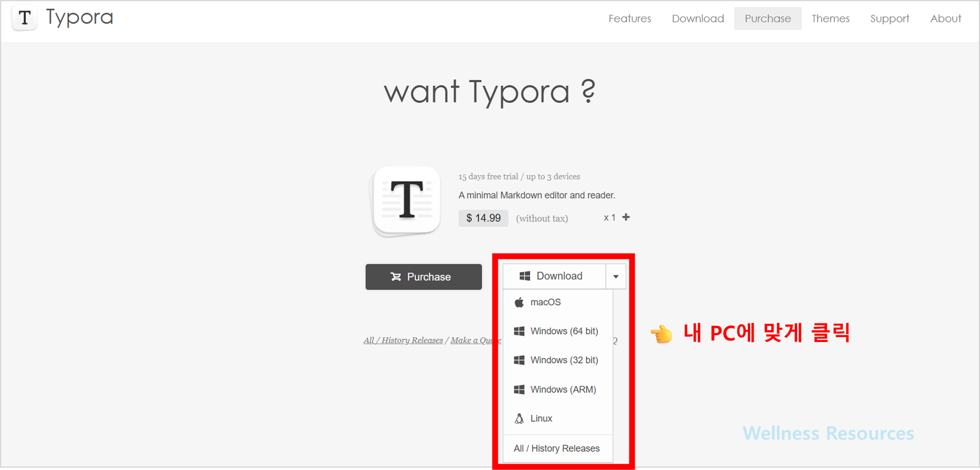The image size is (980, 470).
Task: Choose Windows (32 bit) download option
Action: coord(557,360)
